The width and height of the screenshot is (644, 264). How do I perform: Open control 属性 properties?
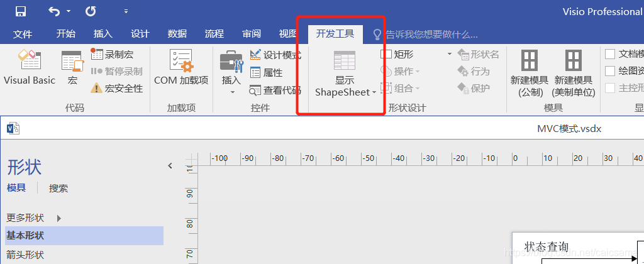click(267, 73)
